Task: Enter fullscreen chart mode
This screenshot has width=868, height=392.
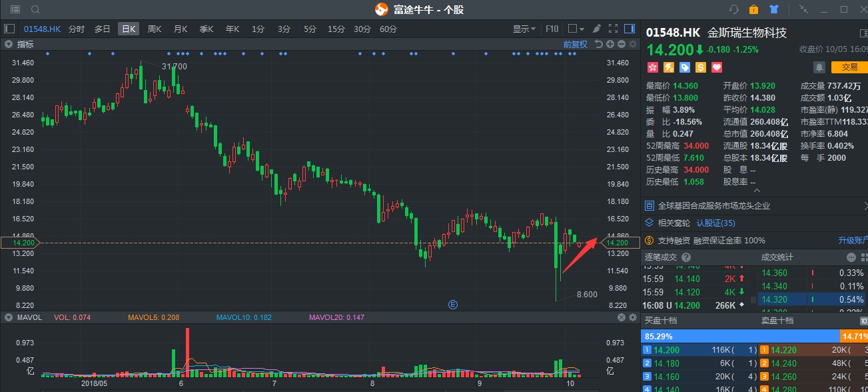Action: [613, 29]
